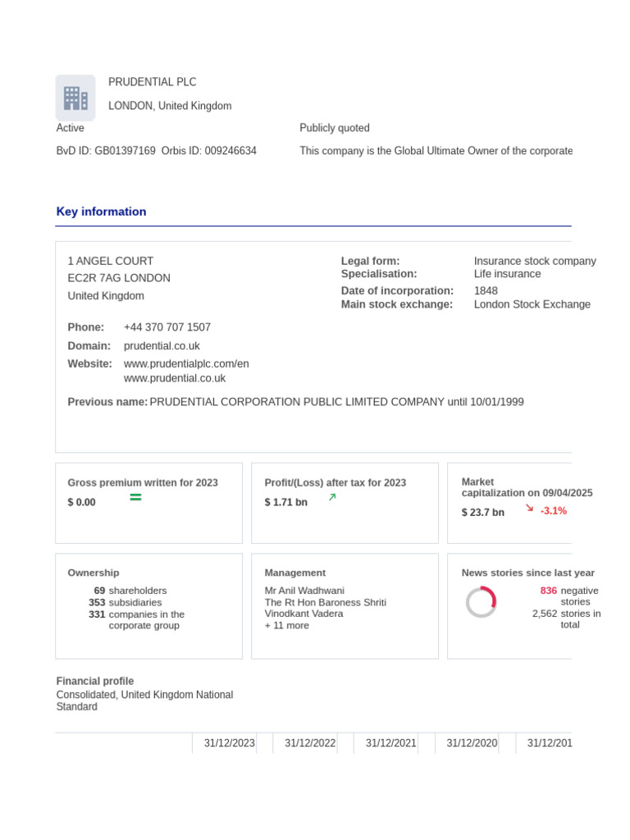Click the 31/12/2020 column header

(472, 743)
